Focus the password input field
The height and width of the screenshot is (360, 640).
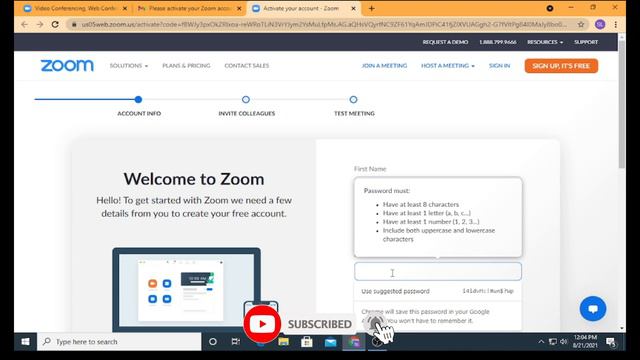(x=438, y=271)
